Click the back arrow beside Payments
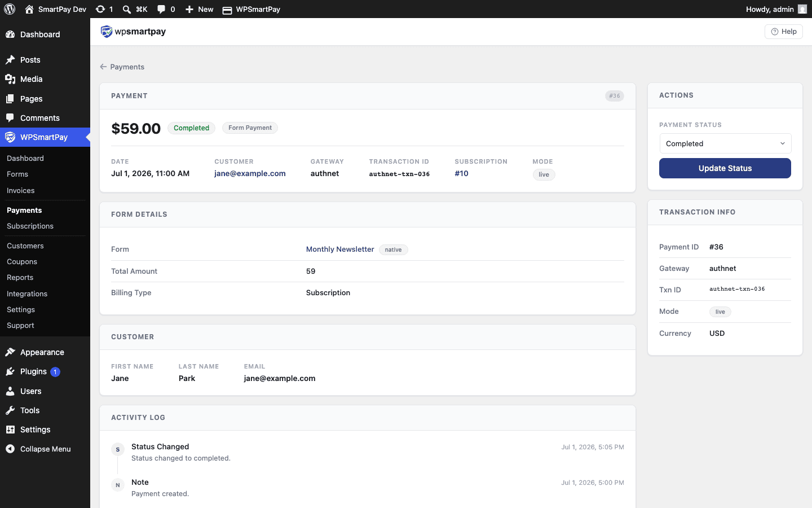The width and height of the screenshot is (812, 508). click(103, 67)
